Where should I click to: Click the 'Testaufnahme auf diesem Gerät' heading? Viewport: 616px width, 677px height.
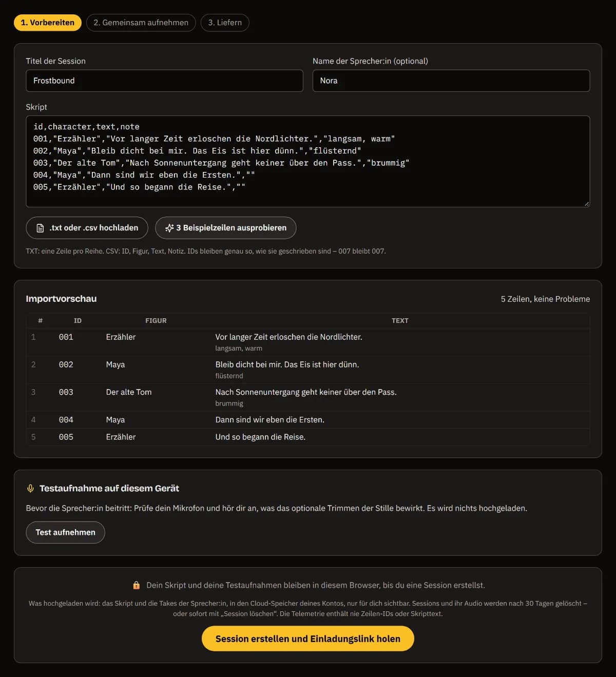pos(109,489)
